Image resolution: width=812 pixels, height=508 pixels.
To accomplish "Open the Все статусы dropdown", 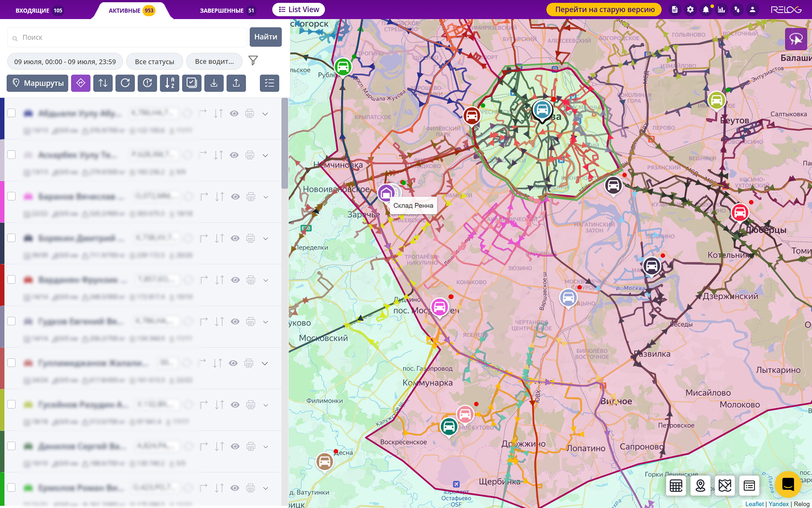I will tap(154, 62).
